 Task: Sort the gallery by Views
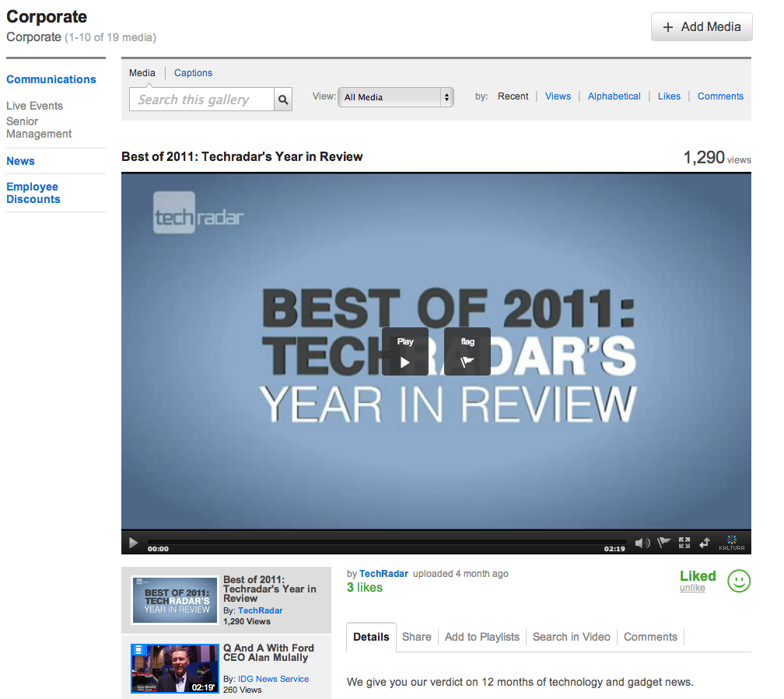(558, 96)
